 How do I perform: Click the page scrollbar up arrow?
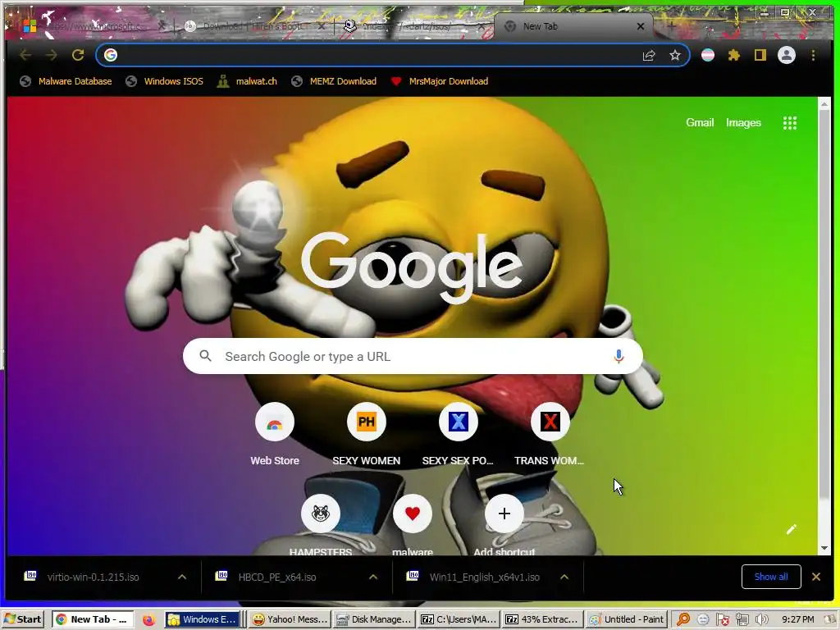[824, 104]
